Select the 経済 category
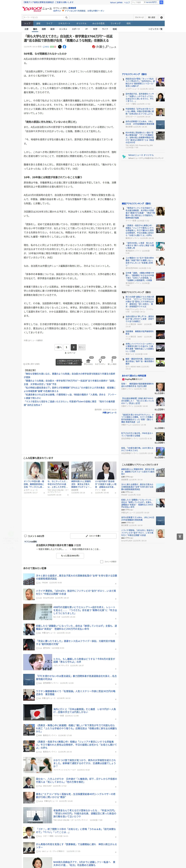The width and height of the screenshot is (186, 868). click(x=52, y=29)
